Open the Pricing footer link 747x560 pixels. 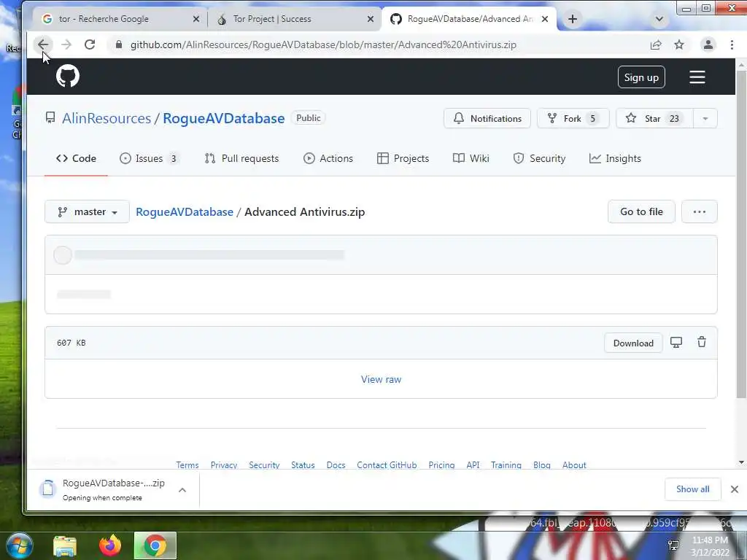[441, 464]
